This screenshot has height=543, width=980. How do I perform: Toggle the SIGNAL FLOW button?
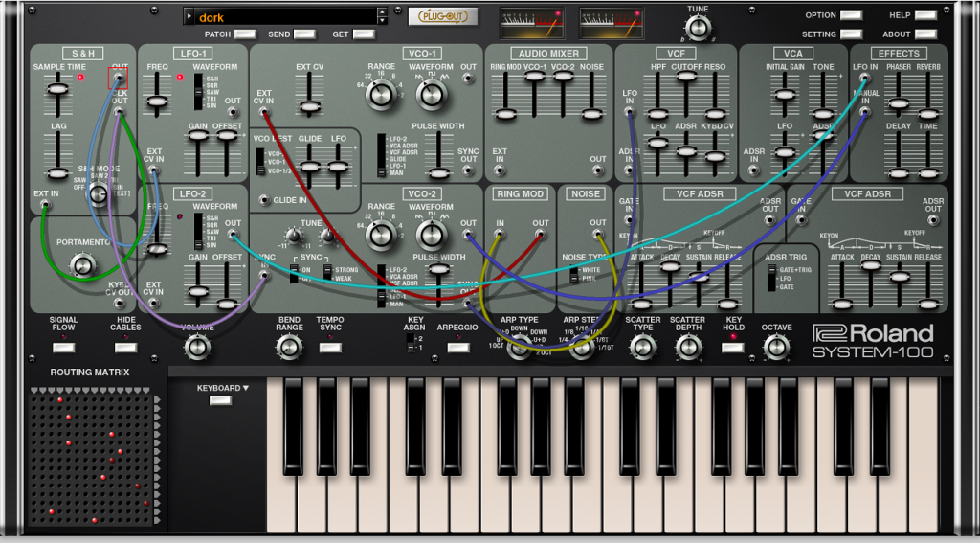pyautogui.click(x=64, y=348)
